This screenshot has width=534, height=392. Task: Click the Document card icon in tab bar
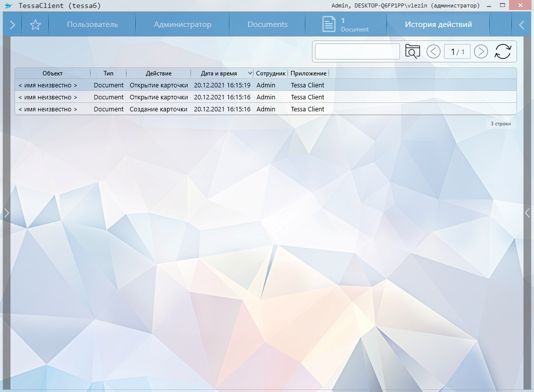328,24
